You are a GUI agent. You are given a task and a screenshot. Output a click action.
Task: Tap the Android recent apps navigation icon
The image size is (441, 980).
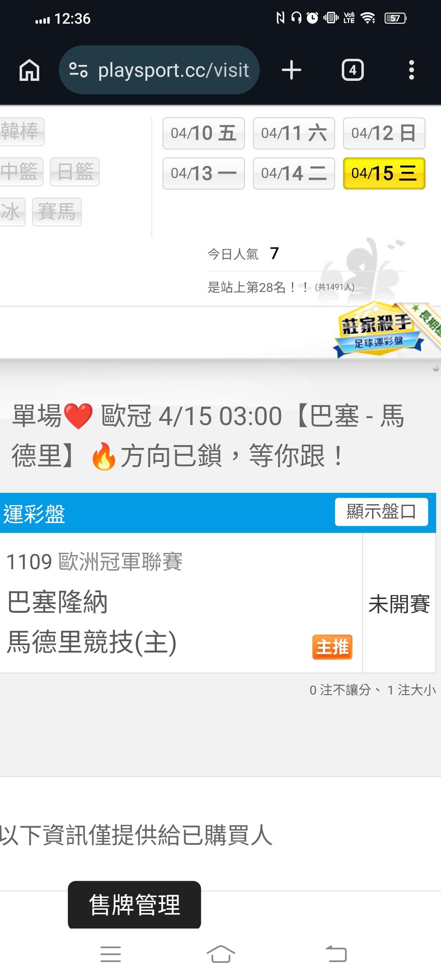coord(111,954)
